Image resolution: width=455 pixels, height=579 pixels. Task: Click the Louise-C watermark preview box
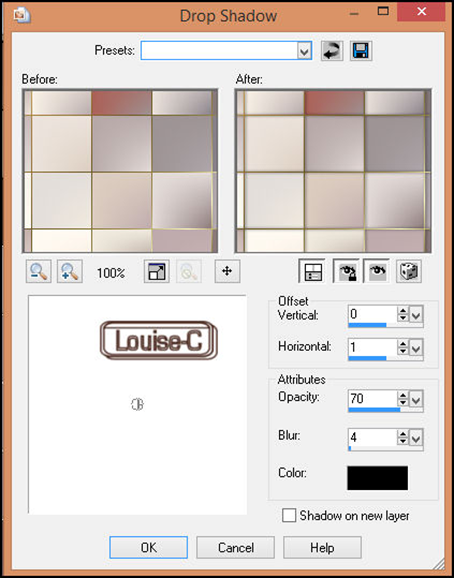pos(159,340)
